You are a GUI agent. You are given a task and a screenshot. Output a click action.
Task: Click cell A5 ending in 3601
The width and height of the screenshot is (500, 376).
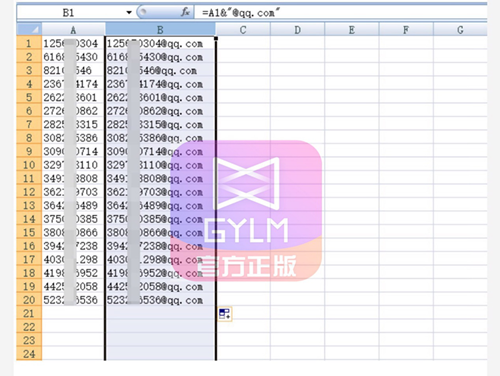pos(73,97)
